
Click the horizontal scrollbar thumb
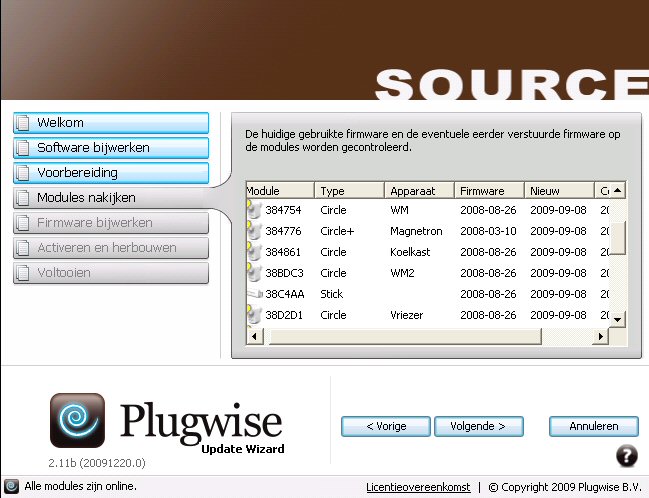[406, 336]
